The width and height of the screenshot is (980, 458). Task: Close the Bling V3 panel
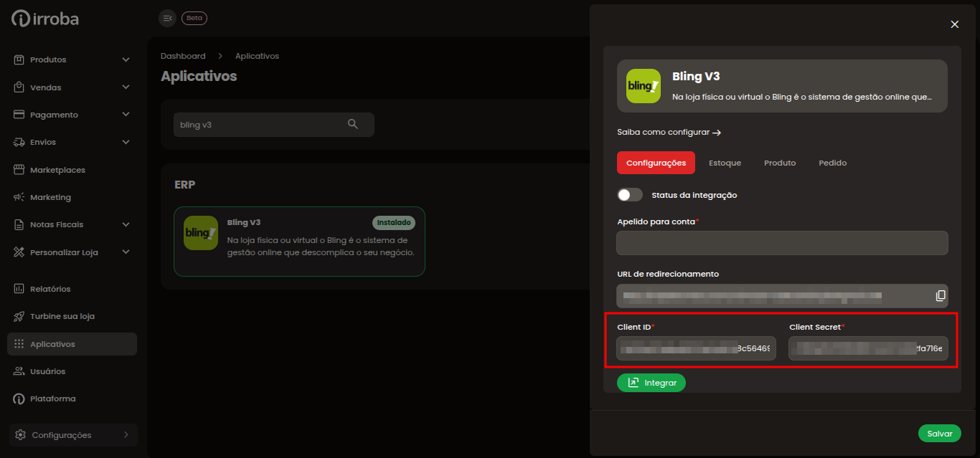955,24
